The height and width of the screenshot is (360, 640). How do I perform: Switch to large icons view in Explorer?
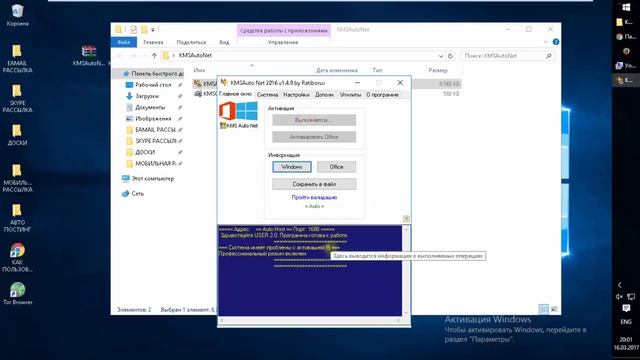(x=554, y=310)
